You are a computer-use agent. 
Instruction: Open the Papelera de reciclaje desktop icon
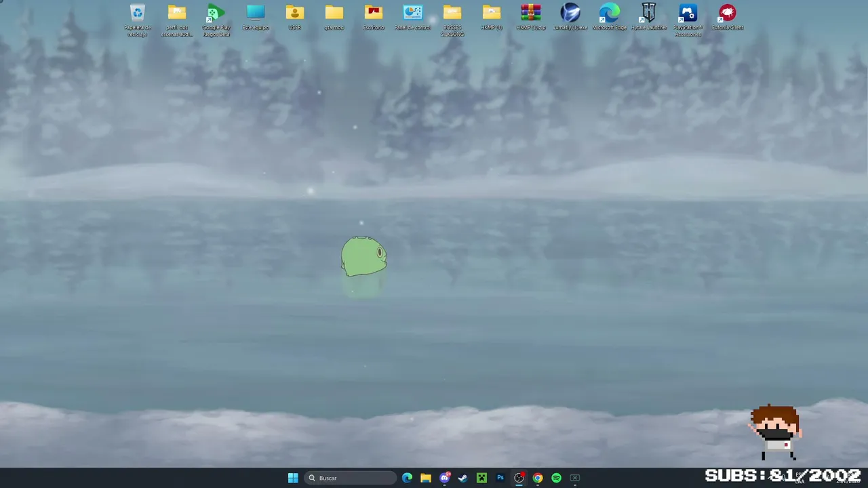click(138, 20)
